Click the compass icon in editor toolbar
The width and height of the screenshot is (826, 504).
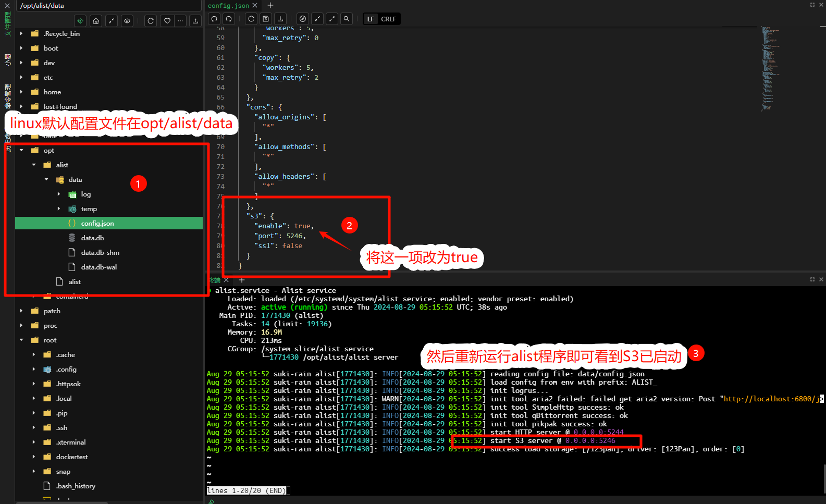[303, 19]
